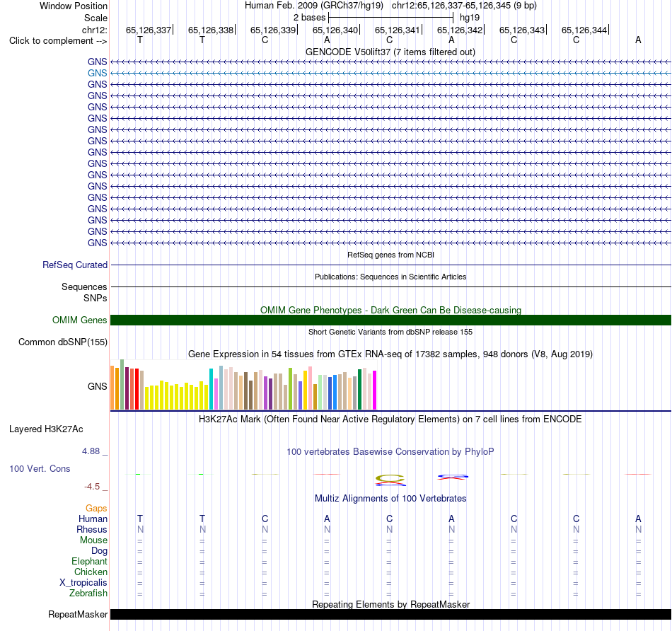Click the magenta bar in GTEx expression chart

(x=375, y=390)
